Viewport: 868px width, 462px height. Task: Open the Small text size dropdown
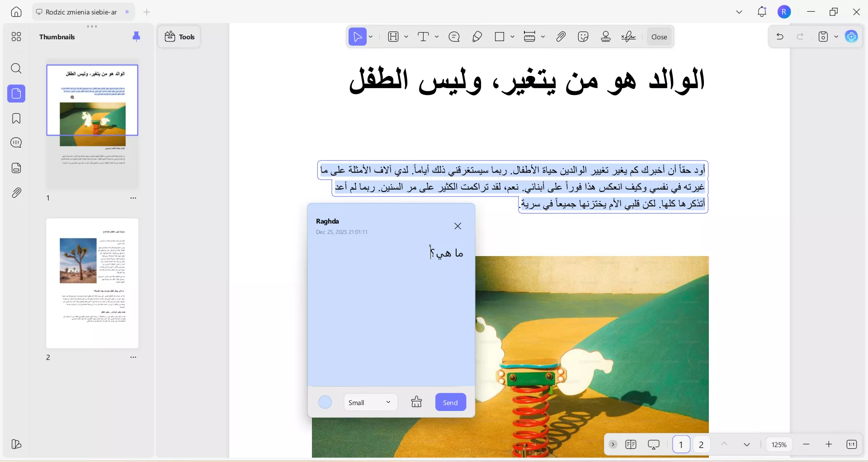370,402
